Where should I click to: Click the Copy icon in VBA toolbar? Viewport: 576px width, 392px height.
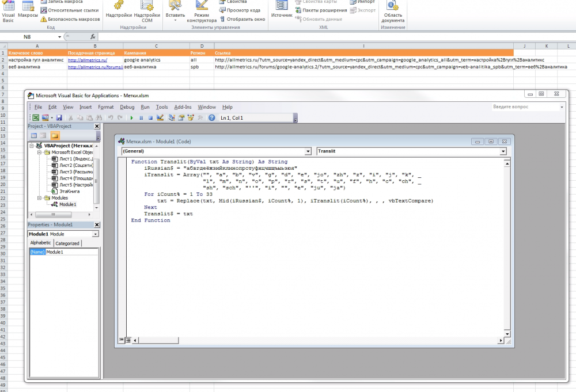point(79,118)
